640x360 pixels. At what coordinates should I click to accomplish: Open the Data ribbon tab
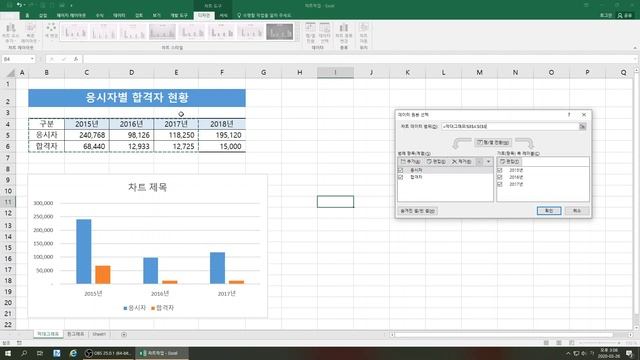[x=119, y=15]
